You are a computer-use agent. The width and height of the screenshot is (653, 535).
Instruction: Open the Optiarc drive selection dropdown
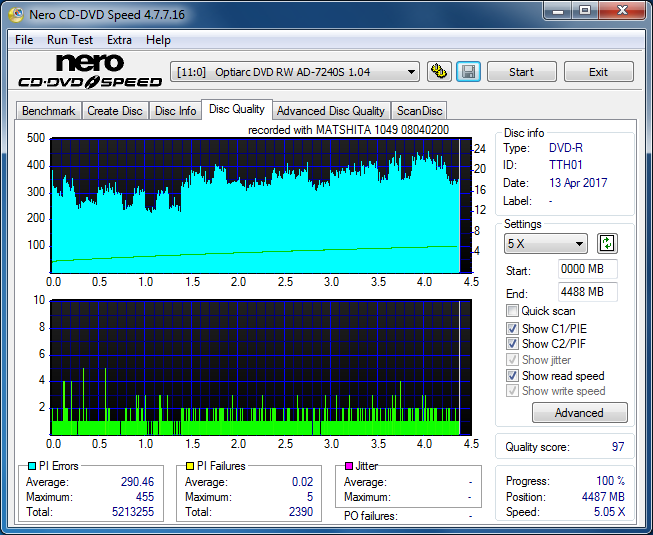[x=295, y=72]
